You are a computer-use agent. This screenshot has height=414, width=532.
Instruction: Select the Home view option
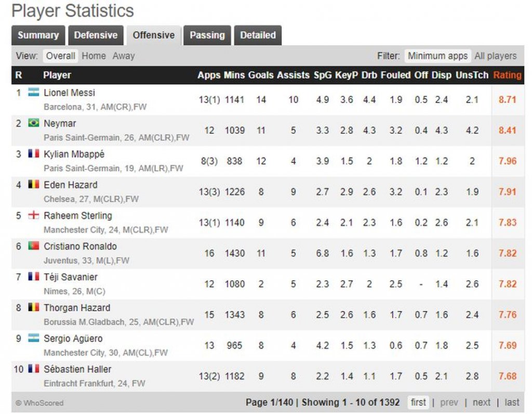click(x=94, y=56)
